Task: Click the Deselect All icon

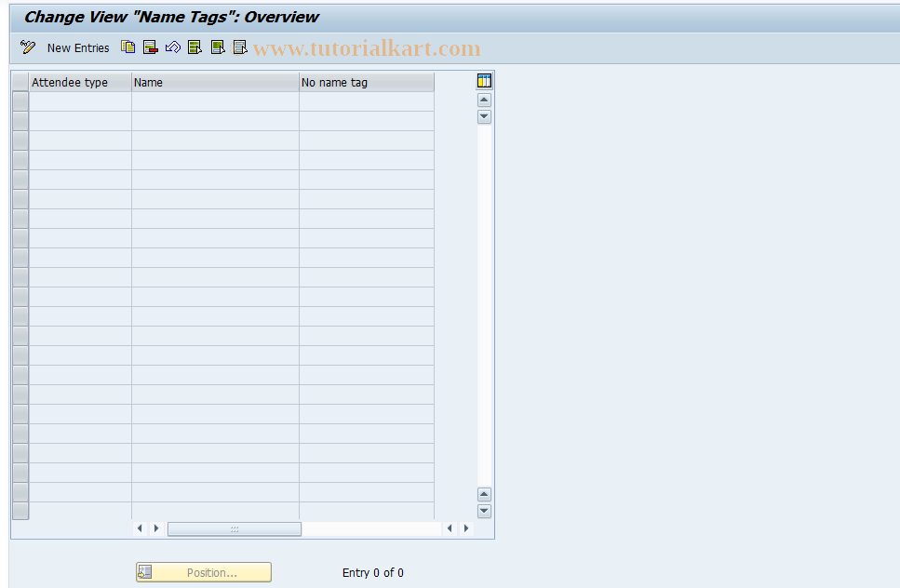Action: 240,47
